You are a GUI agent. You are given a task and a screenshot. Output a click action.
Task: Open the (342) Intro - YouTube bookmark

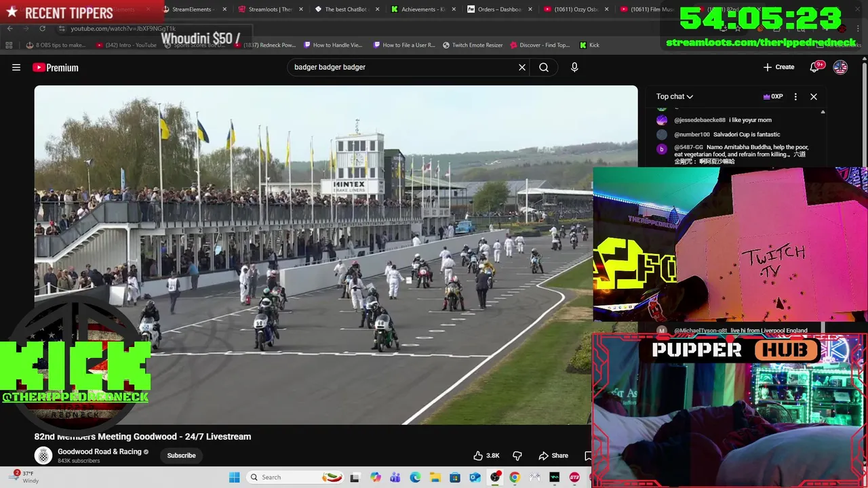[127, 45]
